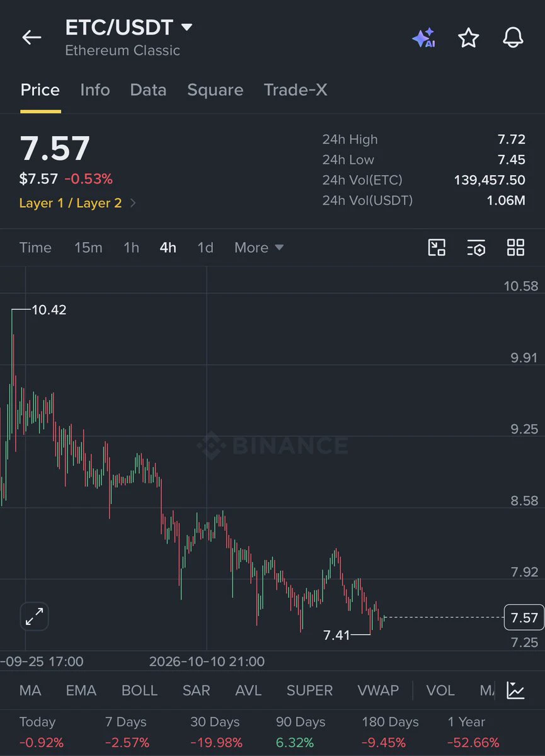
Task: Open the indicator line-chart icon
Action: click(x=515, y=690)
